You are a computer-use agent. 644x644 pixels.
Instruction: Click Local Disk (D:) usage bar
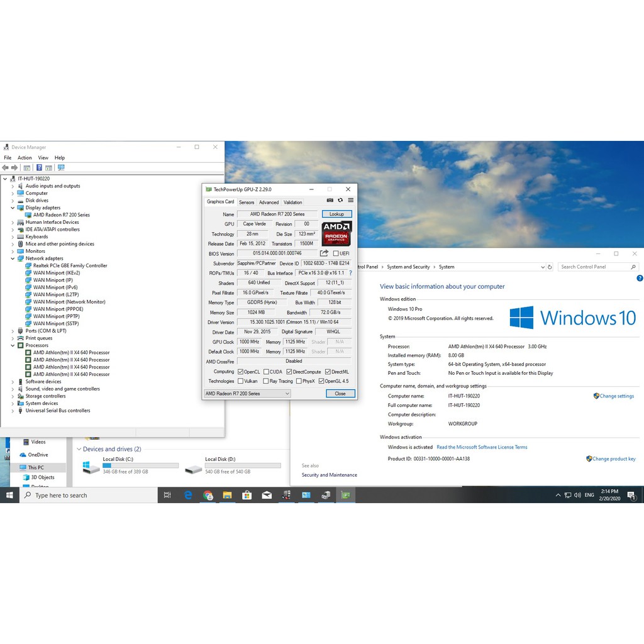click(243, 466)
